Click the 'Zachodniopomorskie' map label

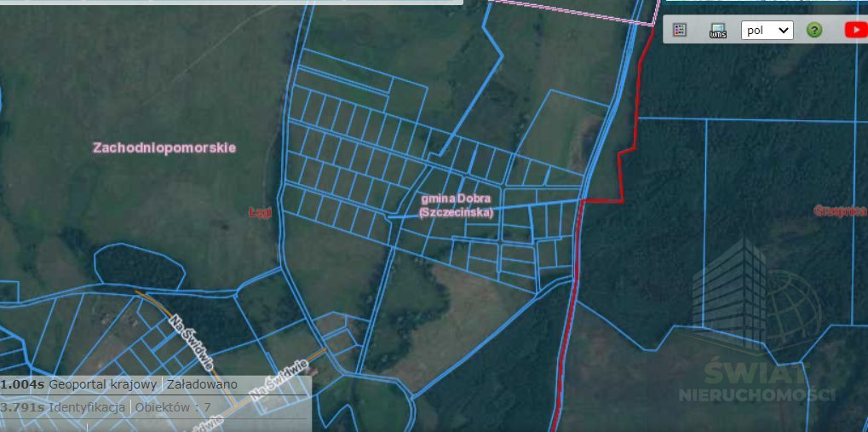click(x=164, y=148)
